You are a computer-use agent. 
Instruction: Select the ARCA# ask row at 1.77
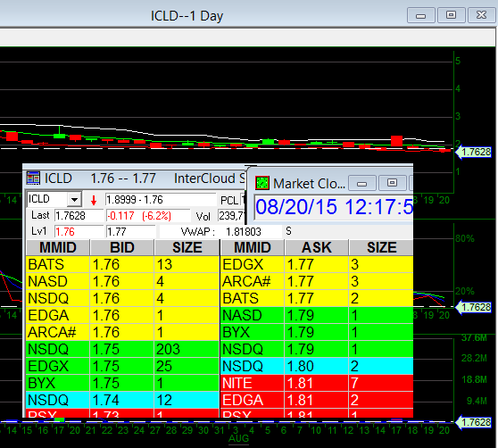pos(317,281)
